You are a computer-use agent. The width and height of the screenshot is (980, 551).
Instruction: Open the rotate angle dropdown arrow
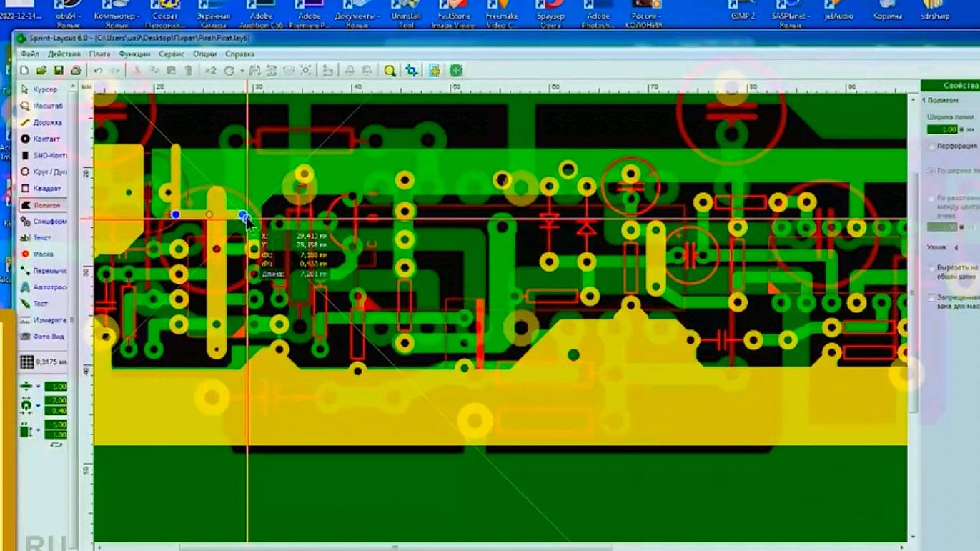click(242, 71)
